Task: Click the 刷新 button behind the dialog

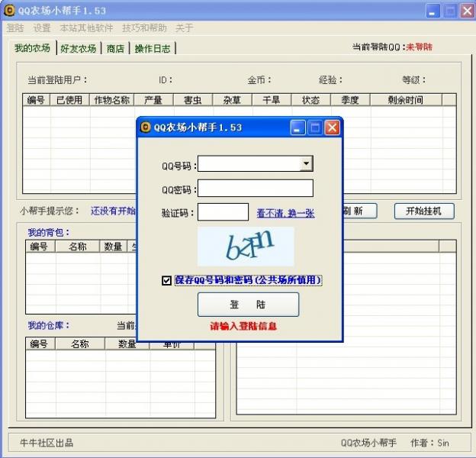Action: (360, 211)
